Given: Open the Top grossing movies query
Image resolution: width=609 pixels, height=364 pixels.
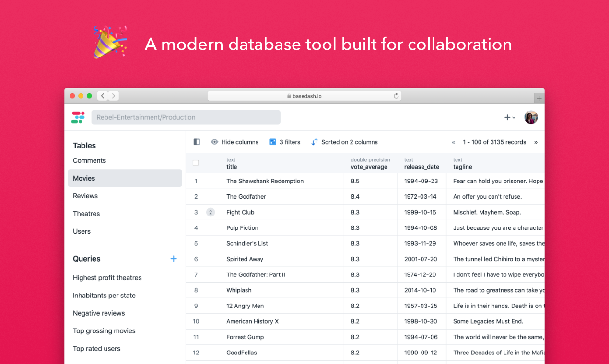Looking at the screenshot, I should (x=104, y=330).
